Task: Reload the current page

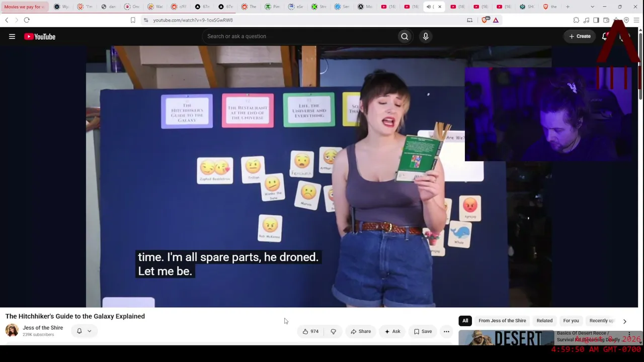Action: pyautogui.click(x=27, y=20)
